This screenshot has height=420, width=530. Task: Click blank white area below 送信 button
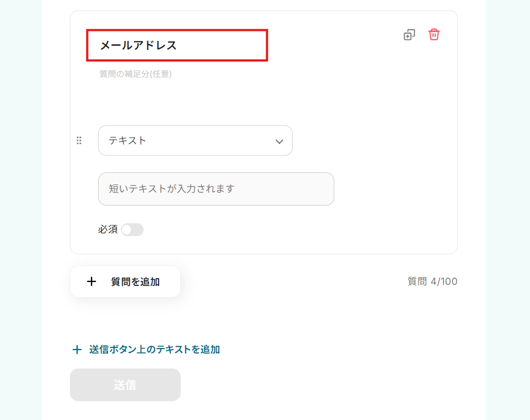[277, 411]
